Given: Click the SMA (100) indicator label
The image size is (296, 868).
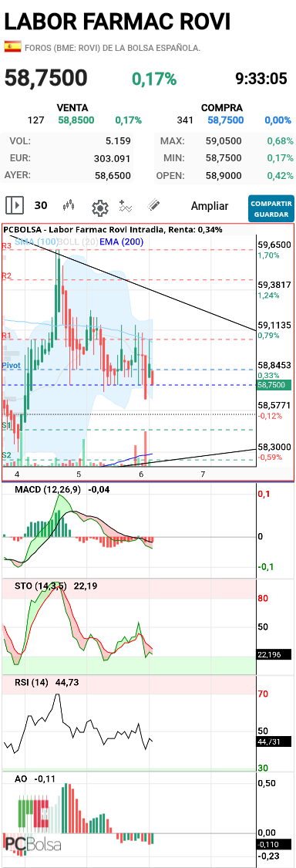Looking at the screenshot, I should point(35,241).
